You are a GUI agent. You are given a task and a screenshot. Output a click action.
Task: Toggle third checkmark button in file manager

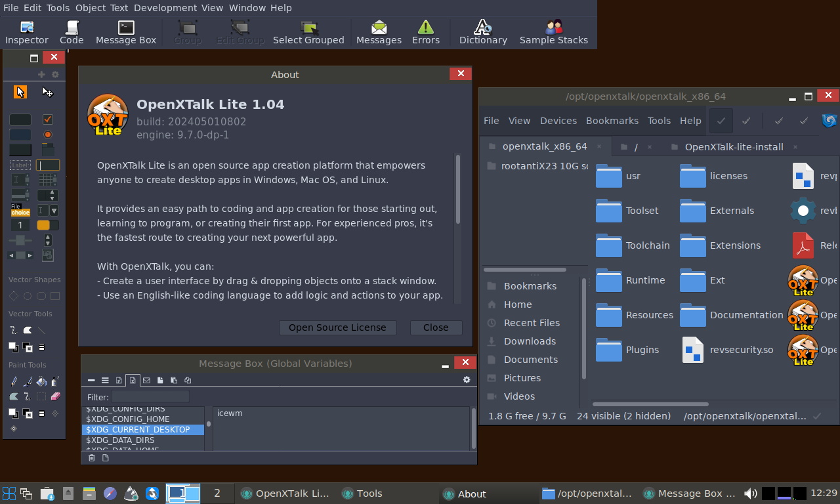[779, 121]
